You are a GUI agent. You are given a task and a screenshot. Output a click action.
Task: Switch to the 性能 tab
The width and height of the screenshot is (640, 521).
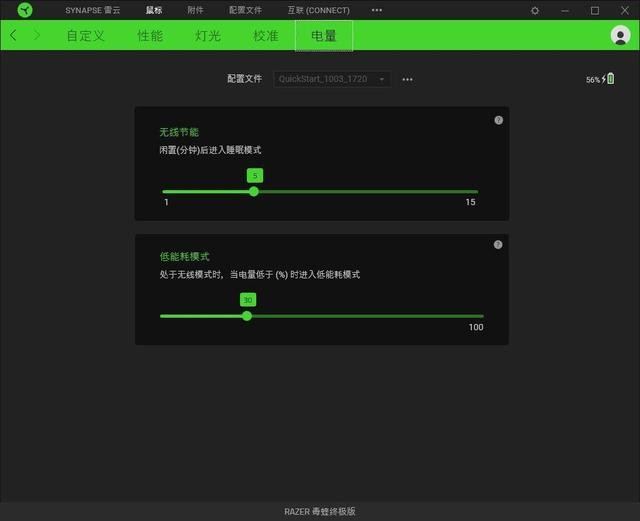coord(150,36)
